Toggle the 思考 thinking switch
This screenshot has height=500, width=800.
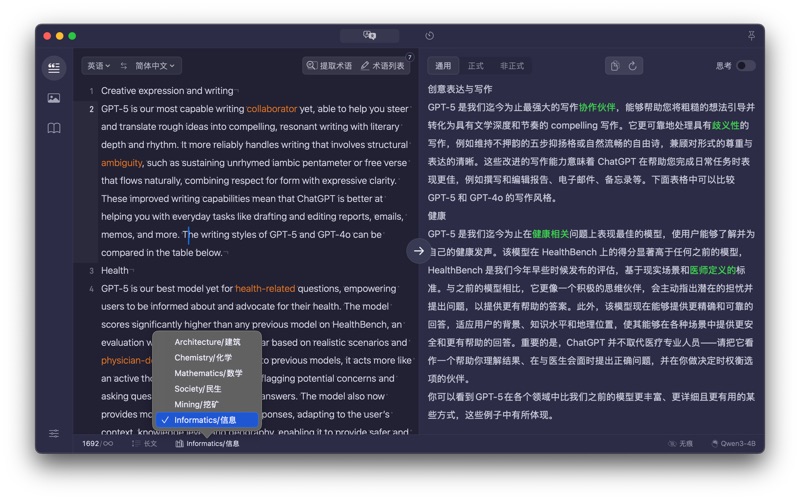(745, 66)
